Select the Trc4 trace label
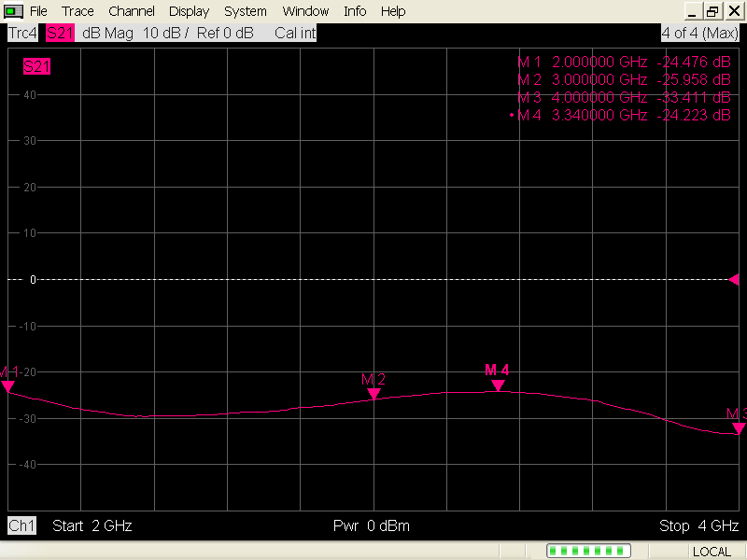 [x=22, y=34]
